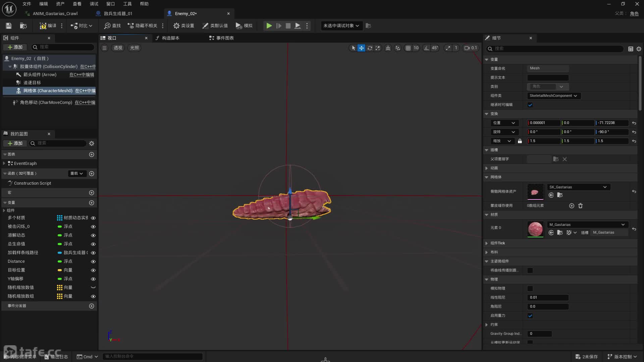Open the SkeletalMeshComponent class dropdown
This screenshot has width=644, height=362.
[553, 96]
